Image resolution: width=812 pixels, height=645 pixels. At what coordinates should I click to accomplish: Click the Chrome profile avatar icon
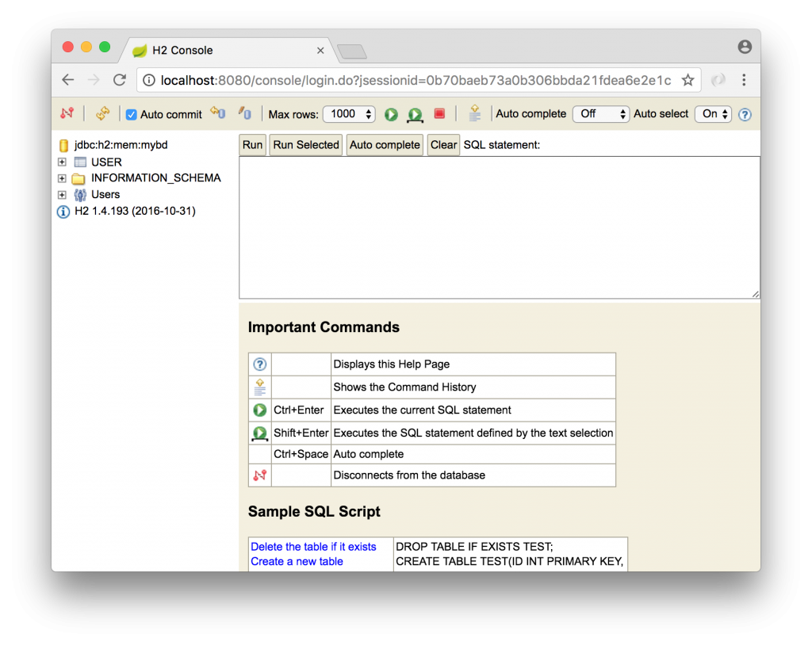[x=745, y=47]
